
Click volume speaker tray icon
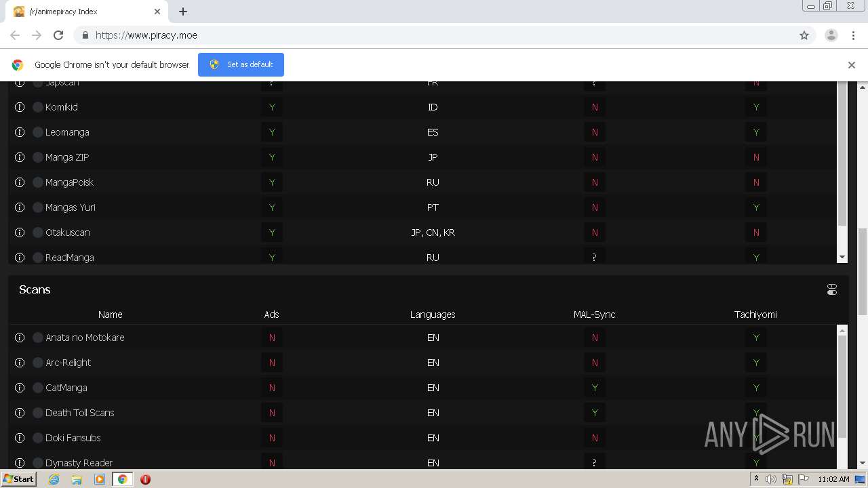[771, 479]
